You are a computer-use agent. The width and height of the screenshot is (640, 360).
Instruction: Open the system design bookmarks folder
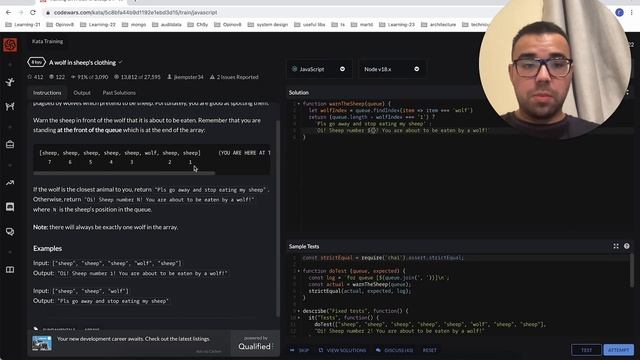(268, 24)
